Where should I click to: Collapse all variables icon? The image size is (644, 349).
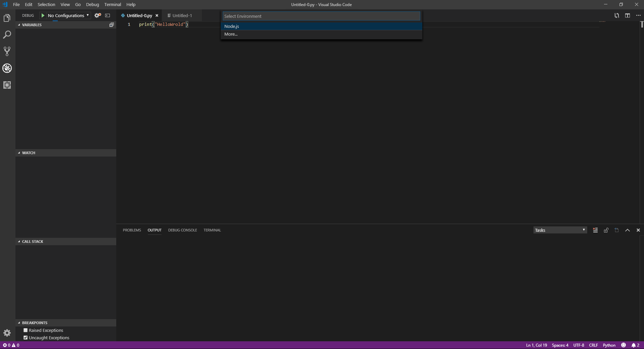point(112,25)
